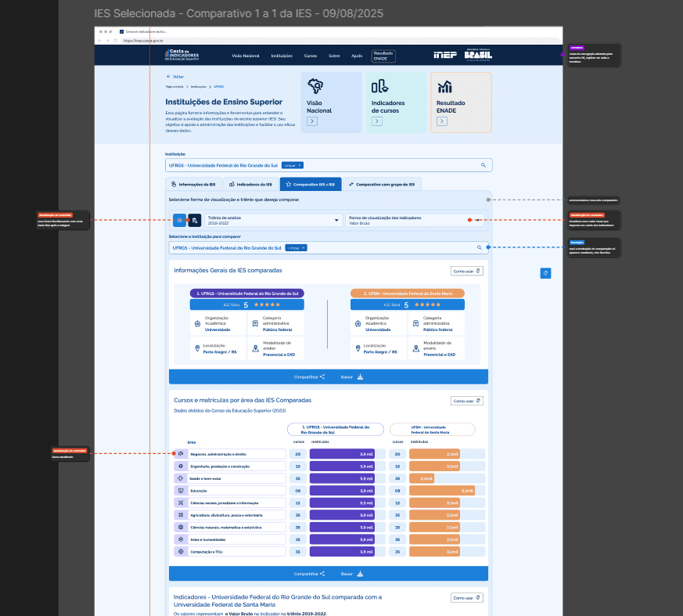Click Página inicial breadcrumb link
This screenshot has height=616, width=683.
pyautogui.click(x=174, y=87)
